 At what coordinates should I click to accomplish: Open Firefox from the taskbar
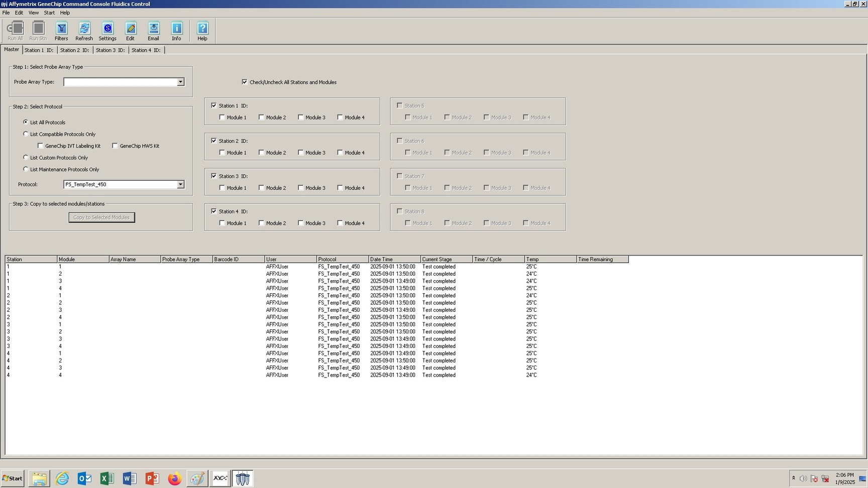(175, 478)
